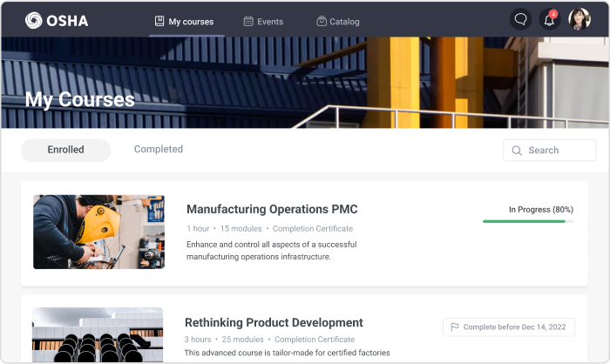Click the My Courses banner heading
610x364 pixels.
coord(80,99)
